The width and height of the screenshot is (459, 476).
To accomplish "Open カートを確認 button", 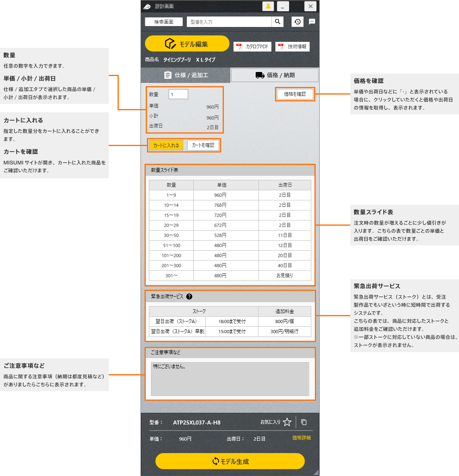I will coord(203,145).
